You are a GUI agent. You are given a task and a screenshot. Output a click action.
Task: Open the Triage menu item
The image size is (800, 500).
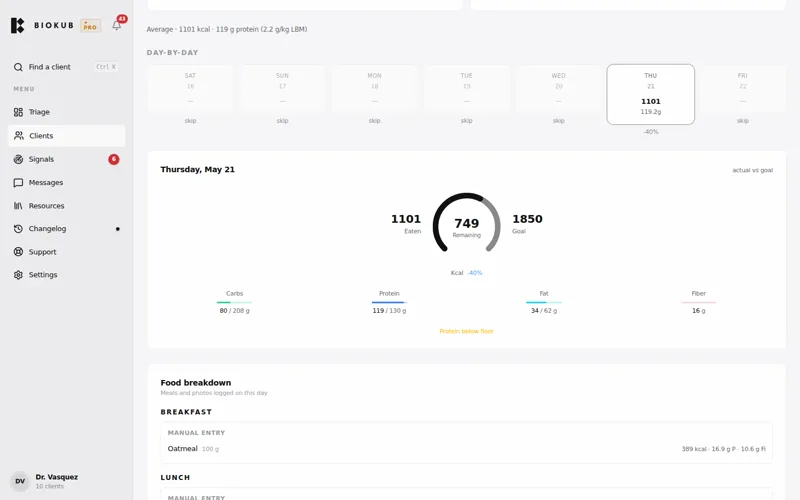click(66, 112)
